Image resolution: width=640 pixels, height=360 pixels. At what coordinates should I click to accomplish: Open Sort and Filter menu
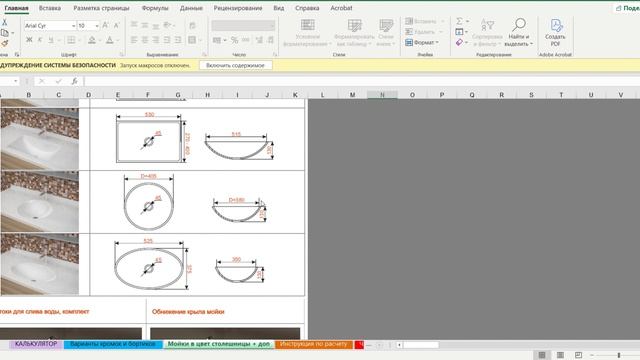(x=487, y=33)
